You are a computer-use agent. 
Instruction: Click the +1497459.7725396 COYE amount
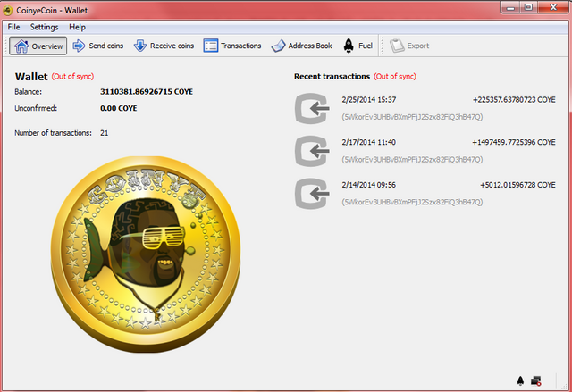514,143
